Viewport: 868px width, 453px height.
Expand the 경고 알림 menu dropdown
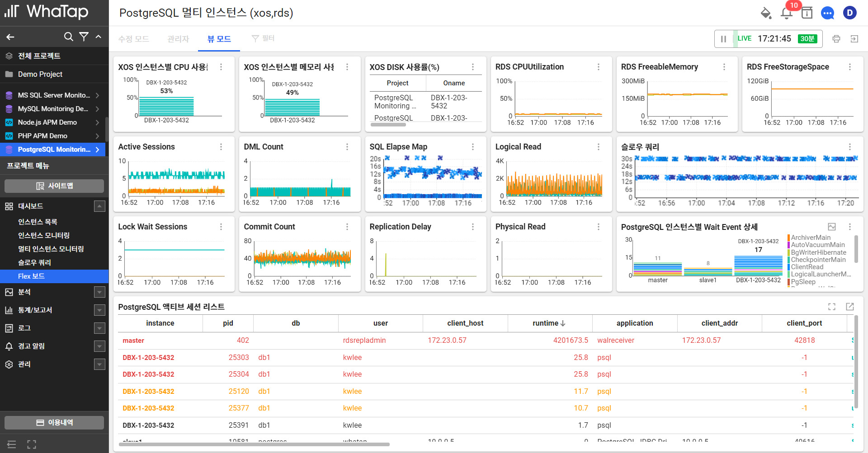(99, 346)
